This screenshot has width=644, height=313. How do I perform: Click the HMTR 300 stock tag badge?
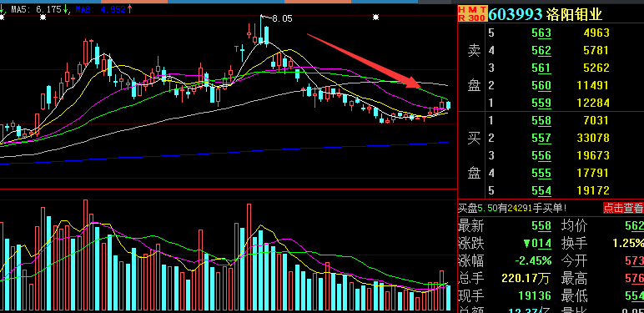(x=472, y=13)
